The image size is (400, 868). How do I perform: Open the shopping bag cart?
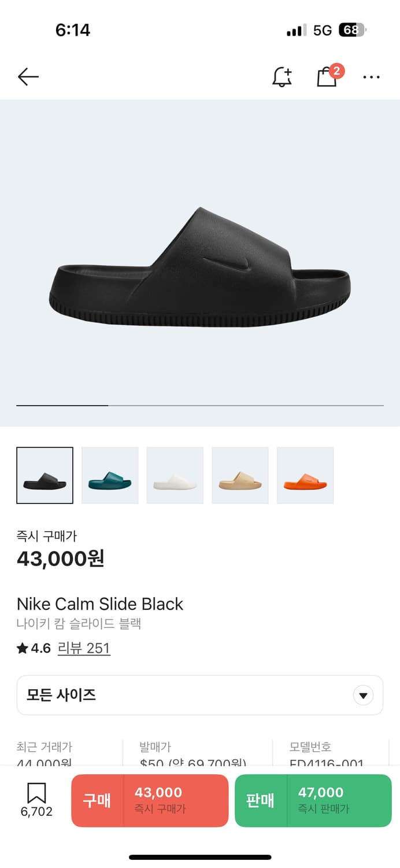click(327, 76)
